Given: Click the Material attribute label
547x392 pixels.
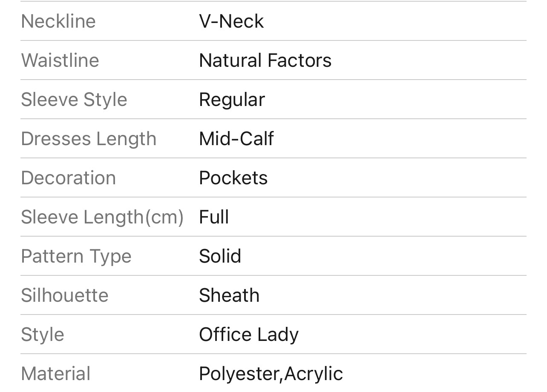Looking at the screenshot, I should [56, 374].
